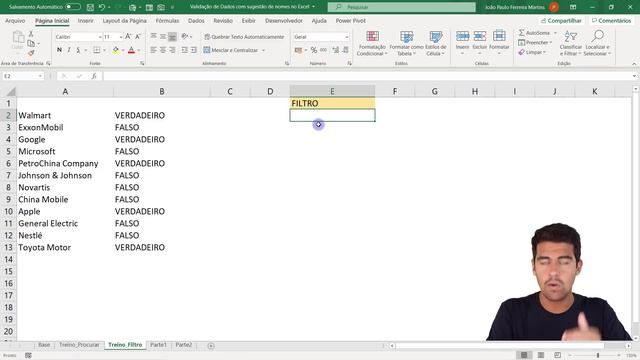
Task: Click the Borders icon
Action: pyautogui.click(x=97, y=50)
